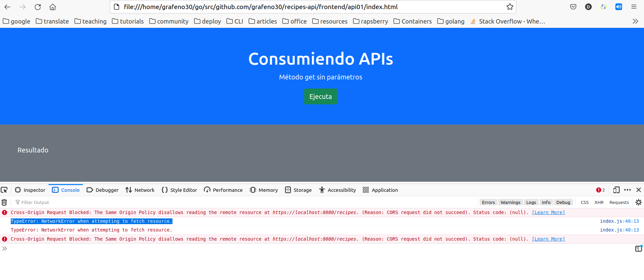Switch to the Inspector tab
The height and width of the screenshot is (280, 644).
[x=30, y=190]
